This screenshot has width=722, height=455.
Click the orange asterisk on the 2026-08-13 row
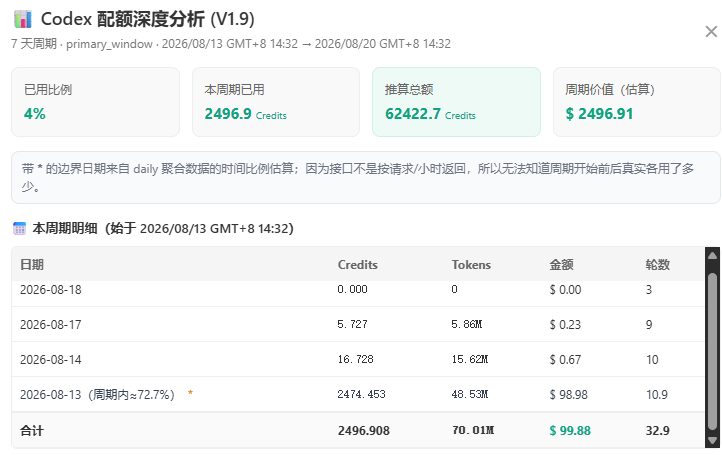tap(190, 393)
